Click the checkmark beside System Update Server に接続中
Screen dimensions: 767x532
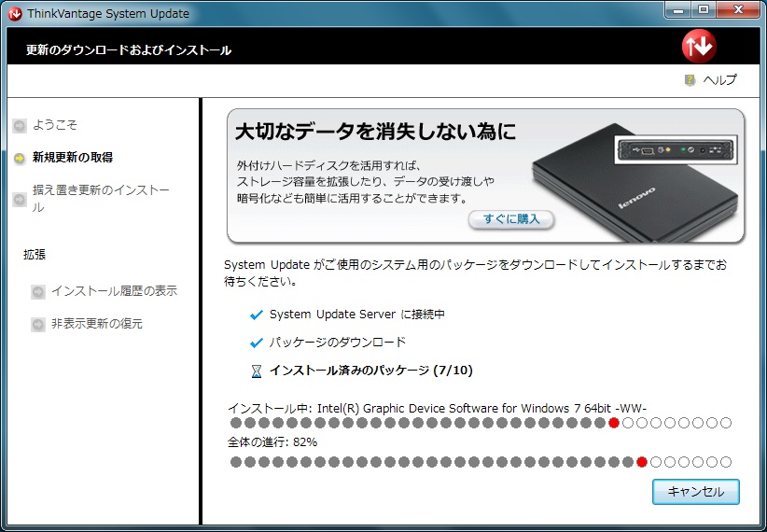(x=257, y=315)
